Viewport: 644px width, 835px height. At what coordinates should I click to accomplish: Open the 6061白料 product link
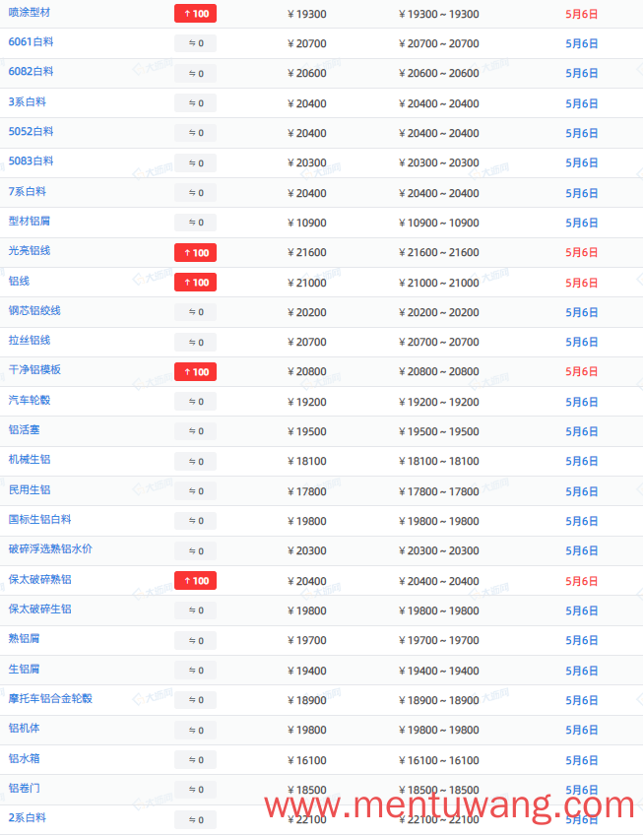(x=31, y=42)
